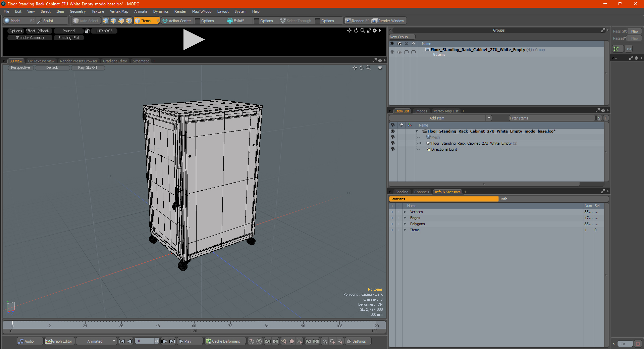
Task: Switch to Sculpt mode
Action: click(x=52, y=21)
